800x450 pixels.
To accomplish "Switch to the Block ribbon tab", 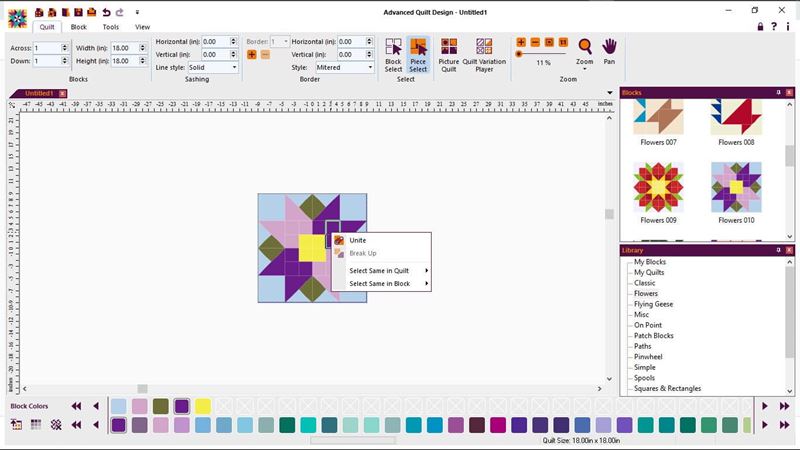I will (78, 27).
